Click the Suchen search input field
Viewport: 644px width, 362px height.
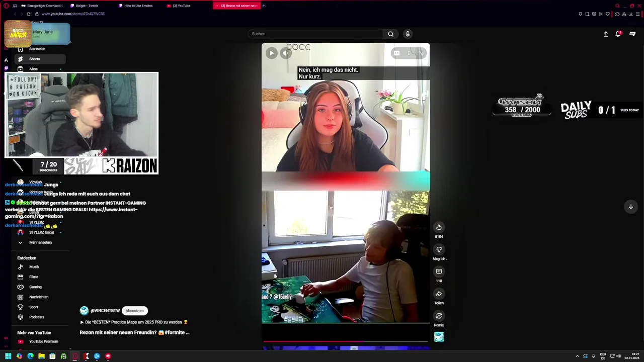tap(316, 34)
